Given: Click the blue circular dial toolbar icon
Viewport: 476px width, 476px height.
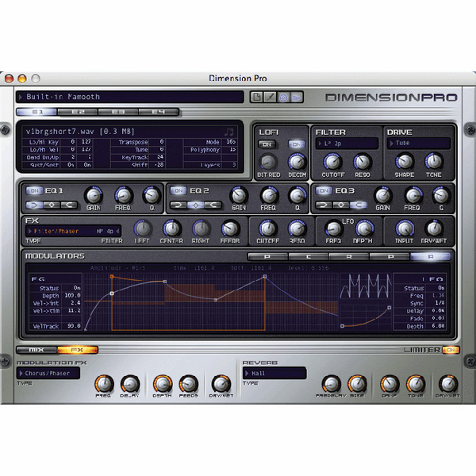Looking at the screenshot, I should (x=283, y=97).
